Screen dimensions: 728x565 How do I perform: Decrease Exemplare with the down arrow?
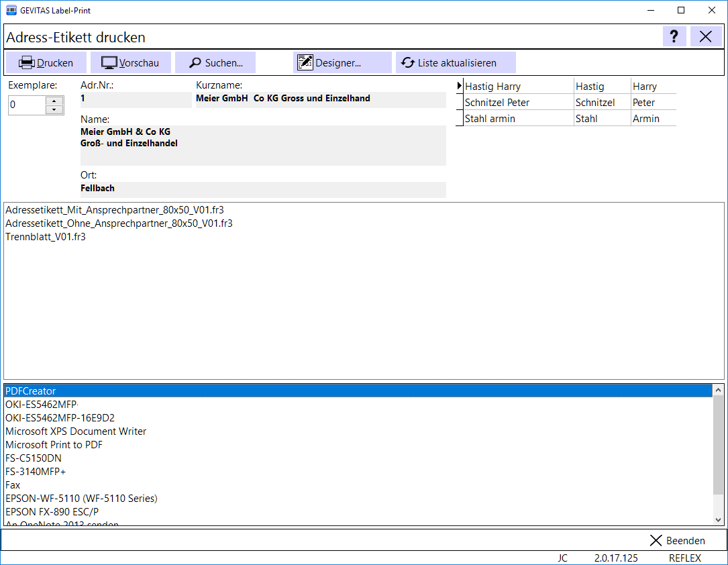(54, 110)
